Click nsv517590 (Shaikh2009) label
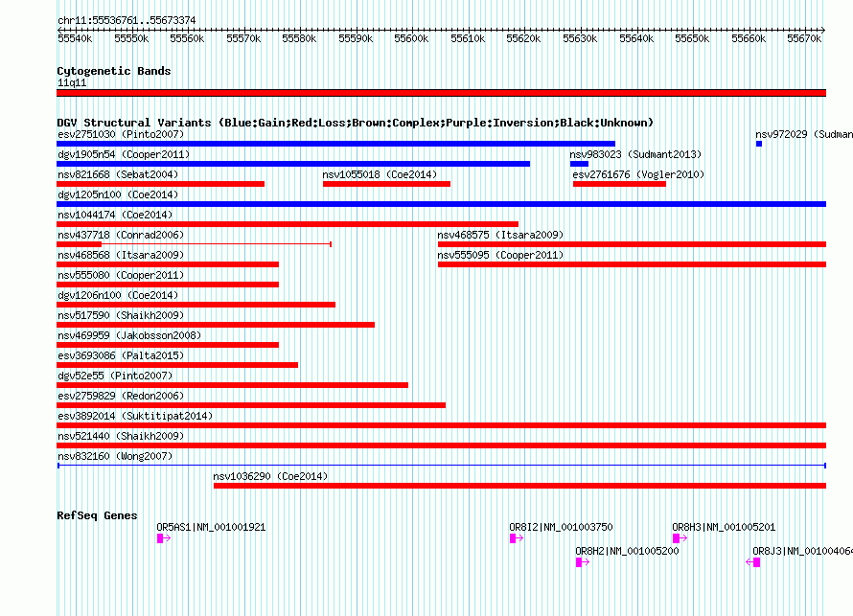The image size is (853, 616). [121, 315]
